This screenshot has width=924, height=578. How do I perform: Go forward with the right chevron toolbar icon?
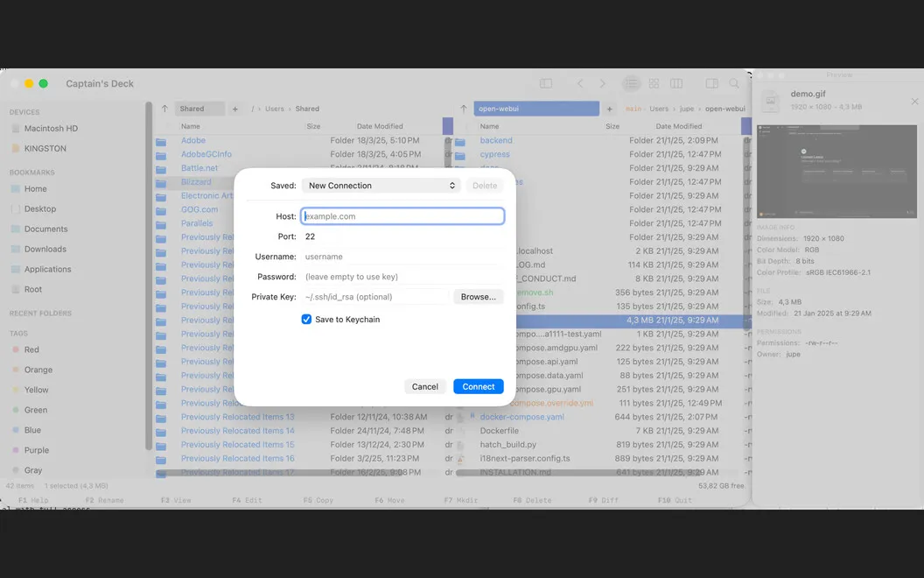(x=602, y=84)
